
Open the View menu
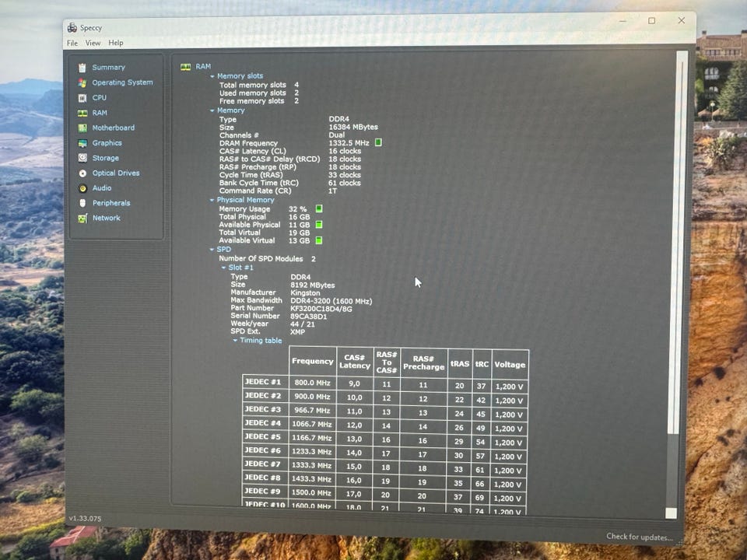click(93, 43)
